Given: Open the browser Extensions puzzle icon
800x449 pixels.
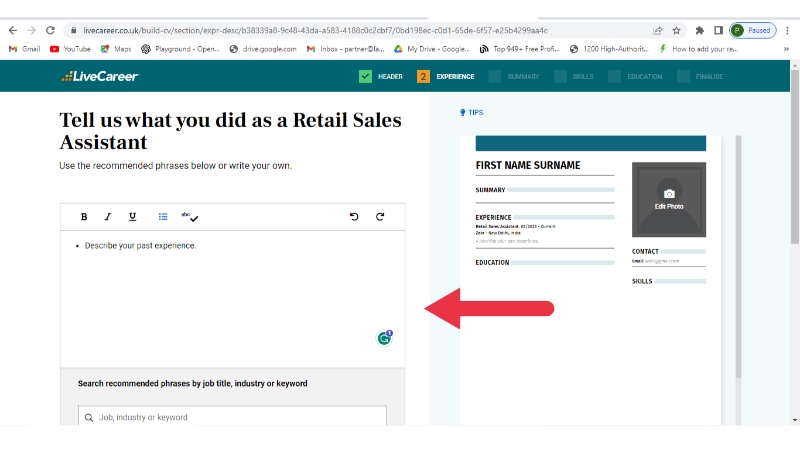Looking at the screenshot, I should (699, 30).
